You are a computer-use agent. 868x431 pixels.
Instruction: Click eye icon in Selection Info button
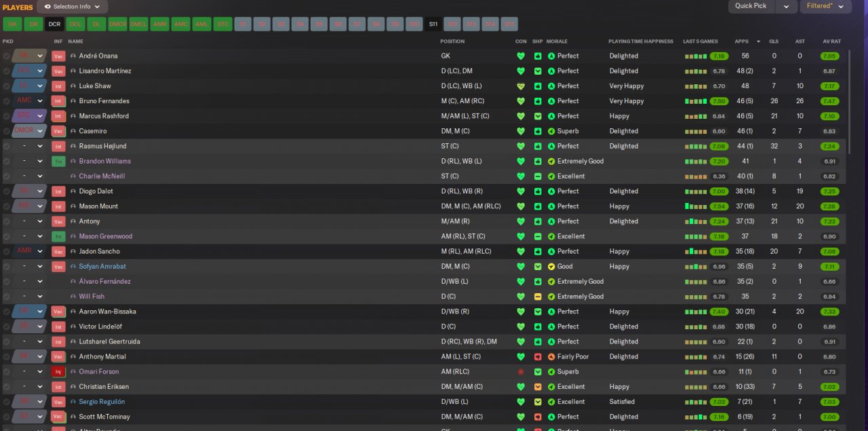47,7
